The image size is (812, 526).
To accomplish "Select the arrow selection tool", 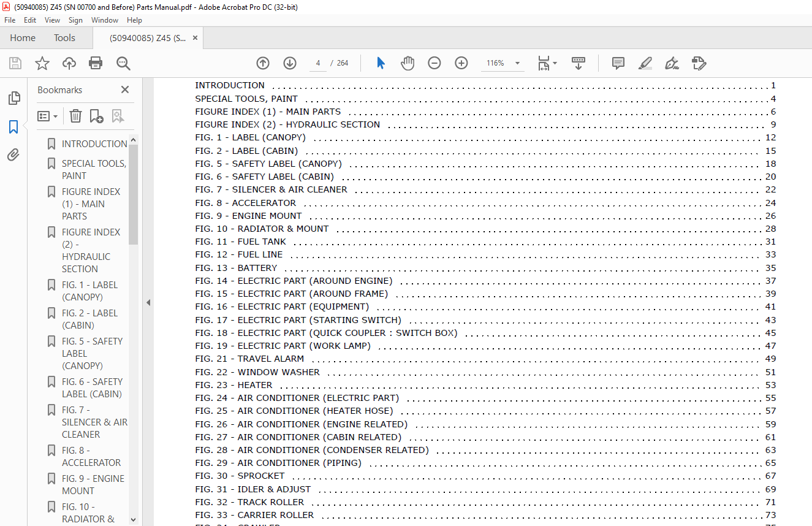I will tap(381, 63).
